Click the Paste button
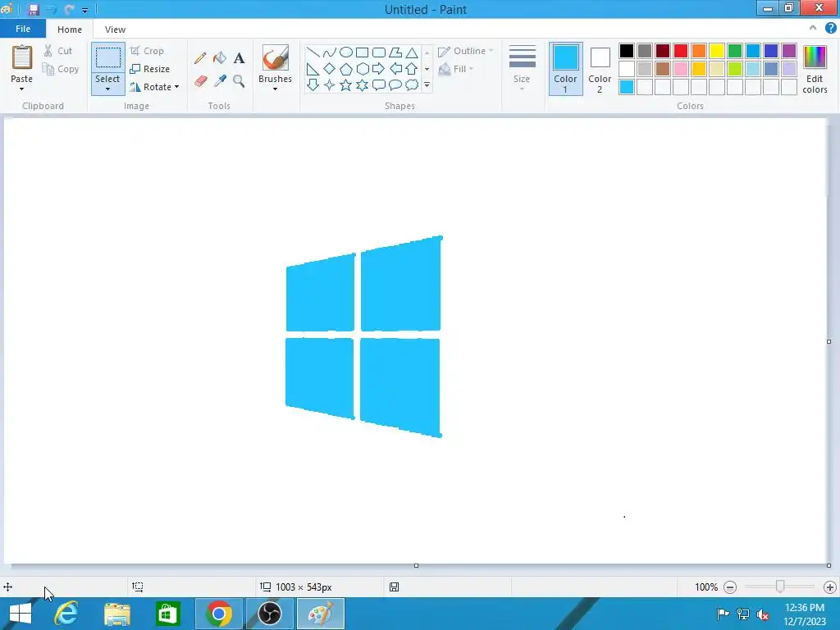 coord(22,64)
